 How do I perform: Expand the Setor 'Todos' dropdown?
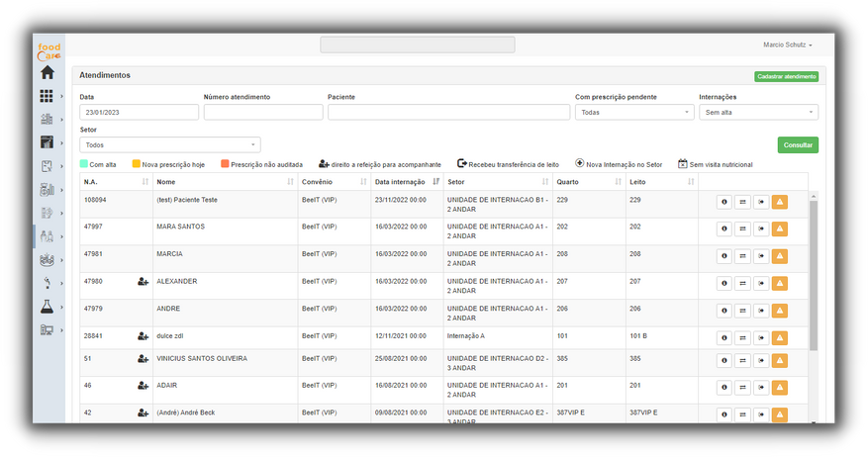(169, 145)
